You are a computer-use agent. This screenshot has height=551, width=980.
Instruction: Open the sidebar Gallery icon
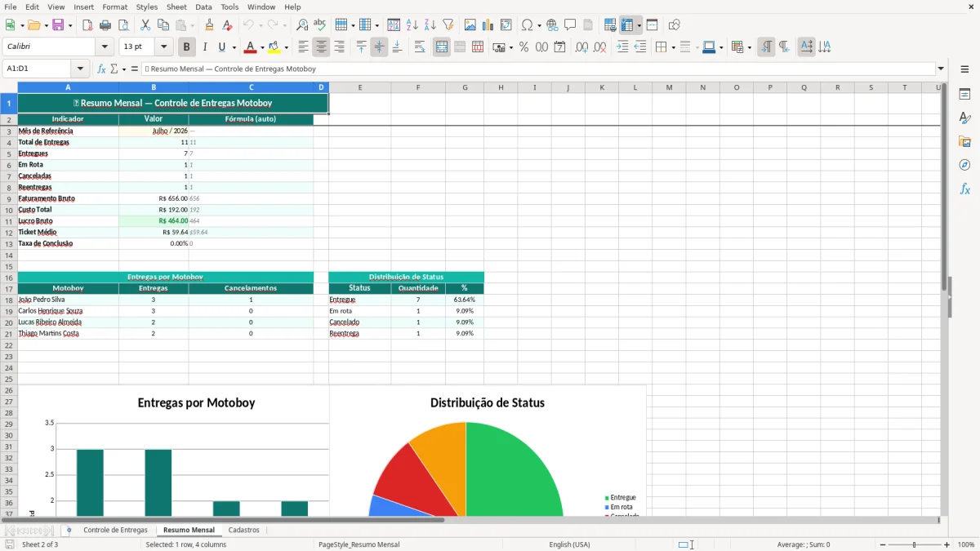point(964,141)
